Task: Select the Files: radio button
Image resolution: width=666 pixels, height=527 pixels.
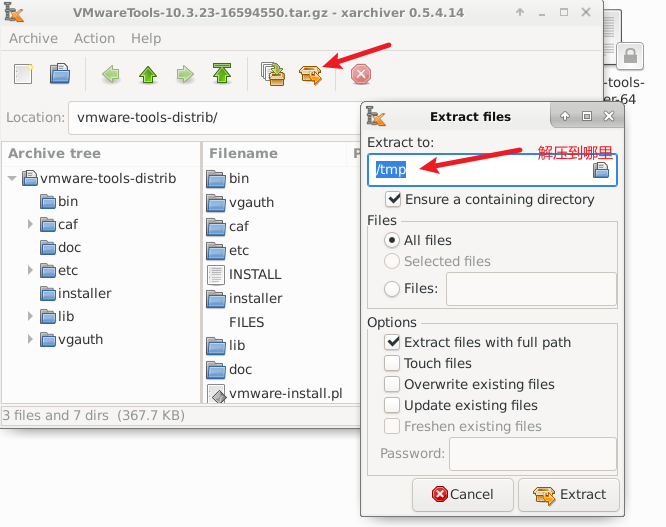Action: pyautogui.click(x=393, y=289)
